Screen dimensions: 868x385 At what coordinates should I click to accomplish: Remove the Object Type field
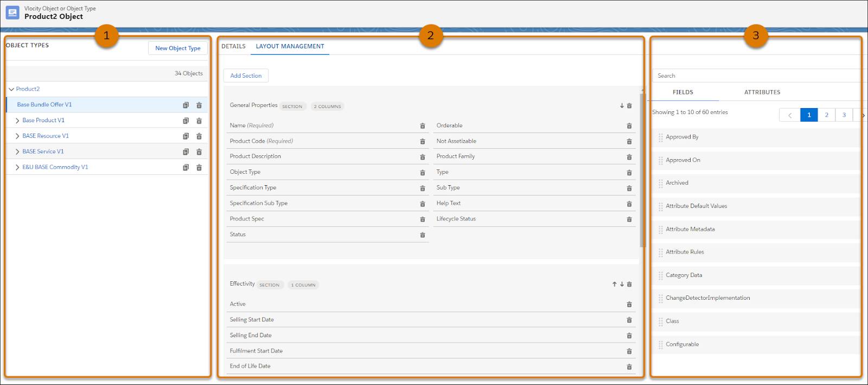tap(423, 173)
